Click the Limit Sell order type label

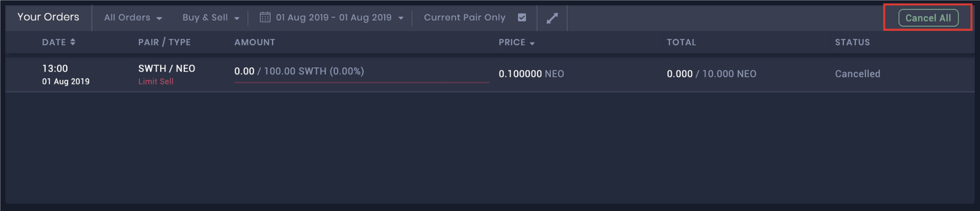[x=156, y=82]
